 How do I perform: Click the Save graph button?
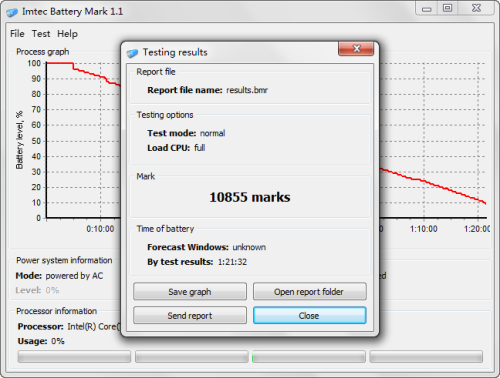click(190, 292)
